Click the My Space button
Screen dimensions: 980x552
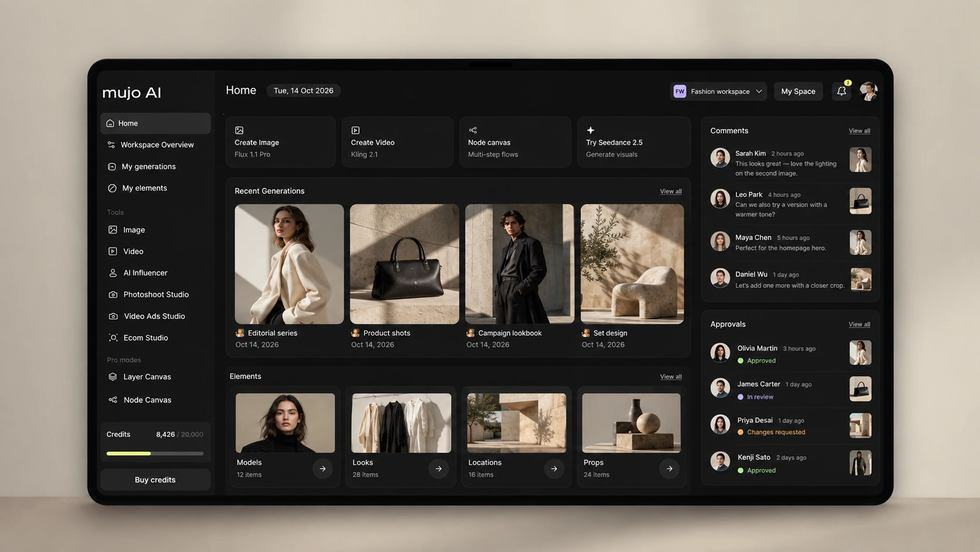798,92
